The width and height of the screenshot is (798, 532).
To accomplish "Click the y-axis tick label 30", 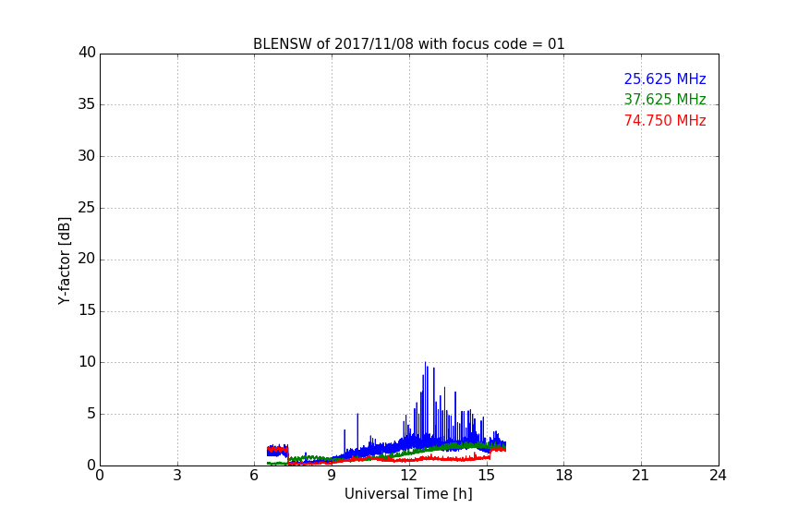I will [87, 156].
